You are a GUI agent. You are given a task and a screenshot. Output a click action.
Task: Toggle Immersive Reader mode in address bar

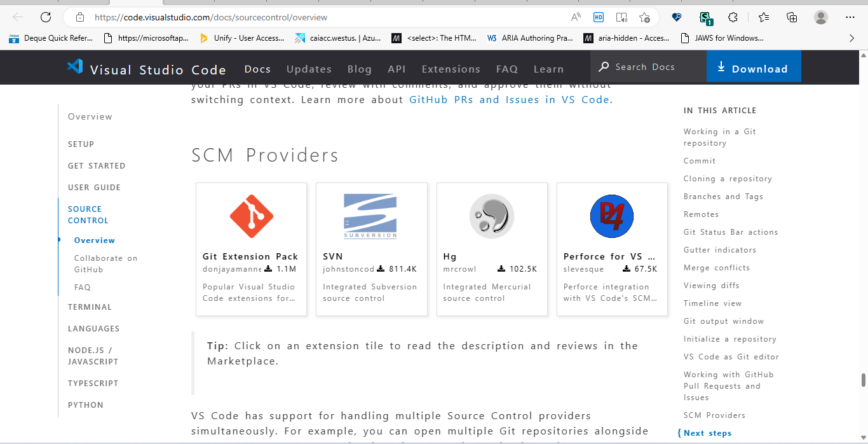[621, 17]
